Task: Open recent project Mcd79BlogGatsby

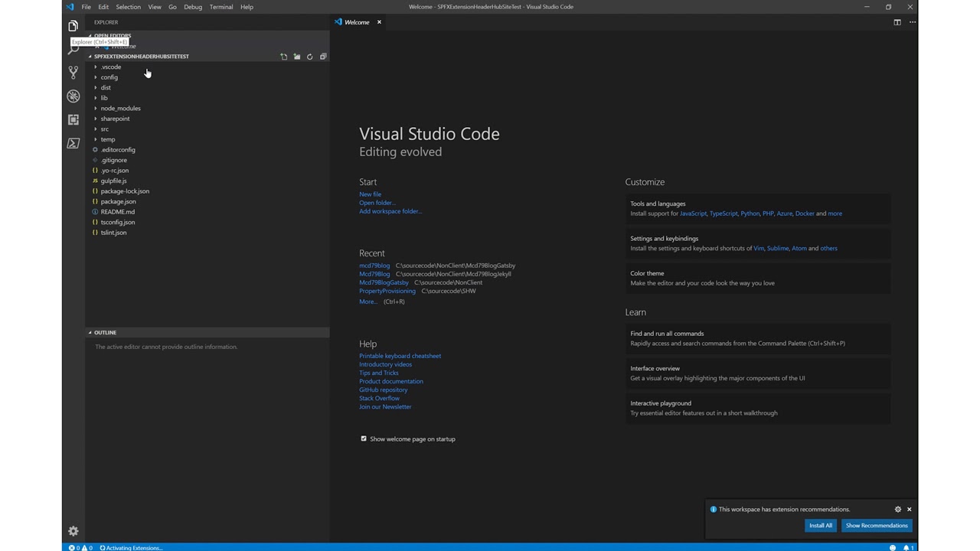Action: tap(384, 282)
